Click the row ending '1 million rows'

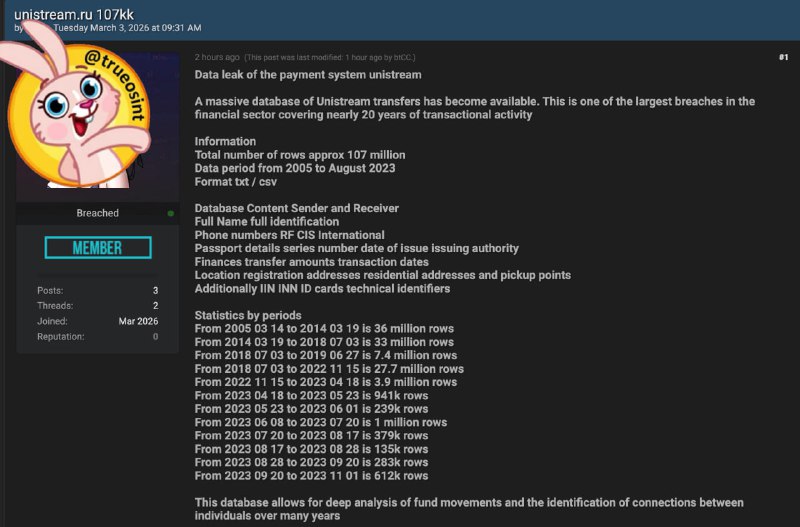(320, 422)
